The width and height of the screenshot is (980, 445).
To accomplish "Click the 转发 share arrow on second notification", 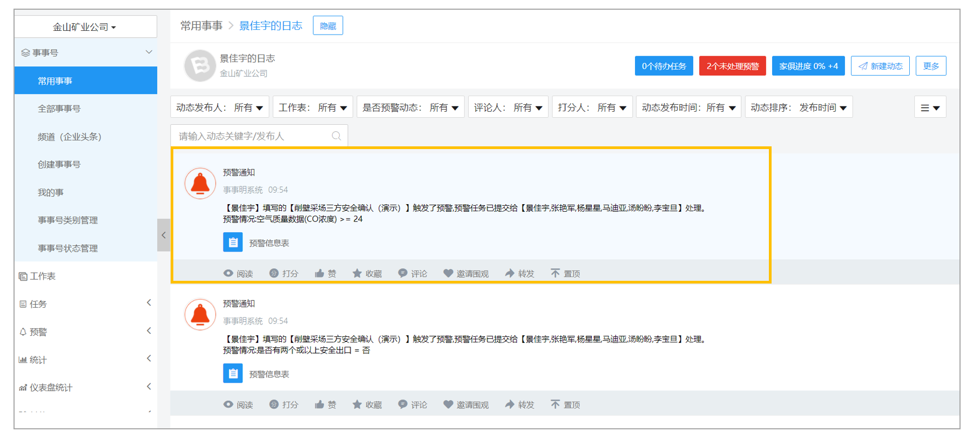I will (x=510, y=404).
